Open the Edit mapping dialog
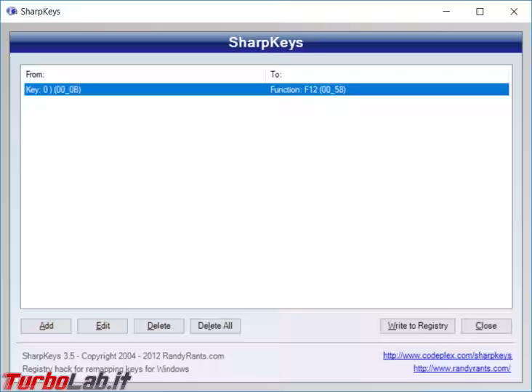The image size is (532, 392). (x=102, y=326)
